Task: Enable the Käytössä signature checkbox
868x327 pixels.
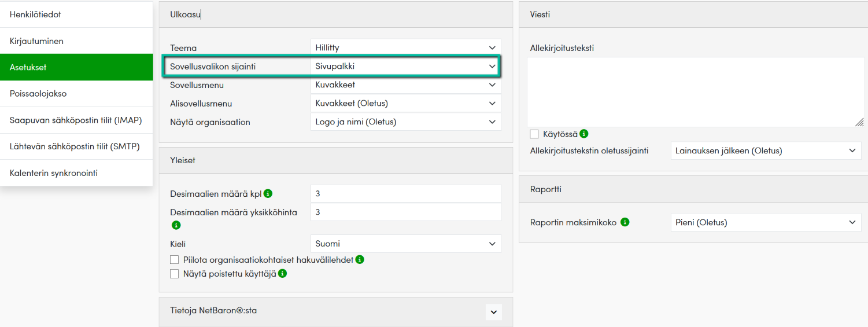Action: (534, 134)
